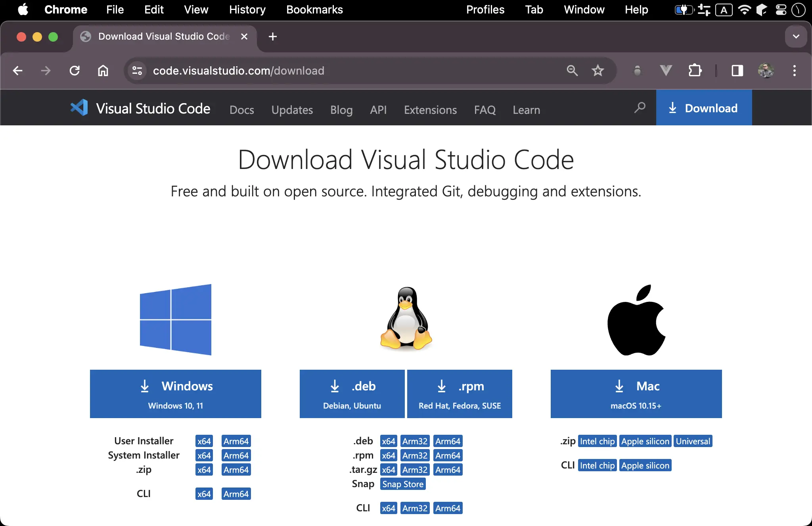Download Mac .zip Universal
Image resolution: width=812 pixels, height=526 pixels.
click(x=693, y=441)
